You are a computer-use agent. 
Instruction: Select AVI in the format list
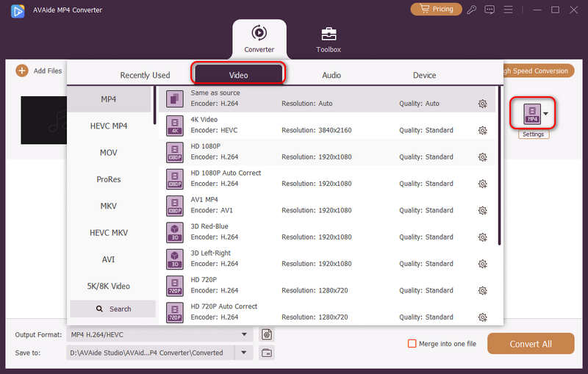[x=109, y=259]
